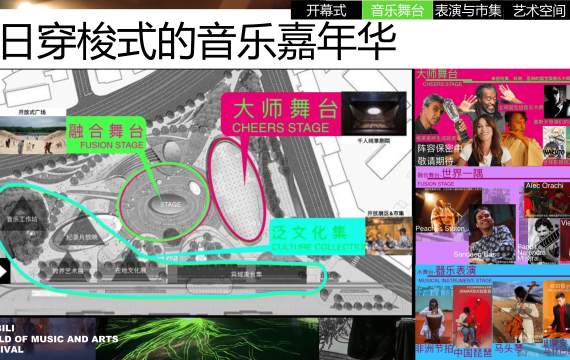This screenshot has height=360, width=570.
Task: Go to the 艺术空间 tab
Action: (x=538, y=10)
